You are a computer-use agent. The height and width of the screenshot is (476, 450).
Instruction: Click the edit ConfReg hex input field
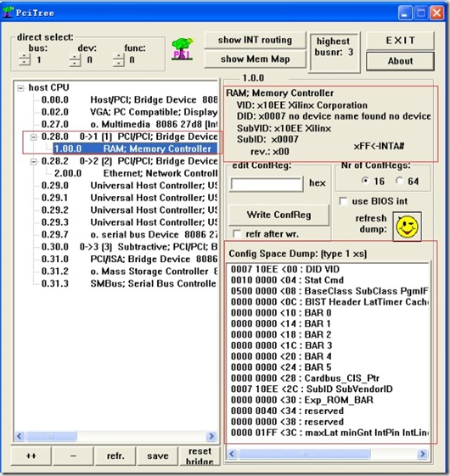(x=267, y=183)
